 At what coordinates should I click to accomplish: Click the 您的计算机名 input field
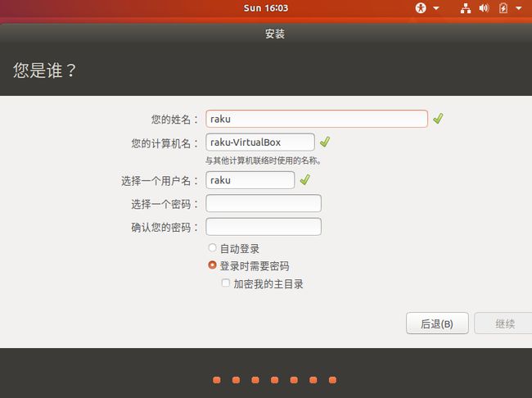click(260, 142)
